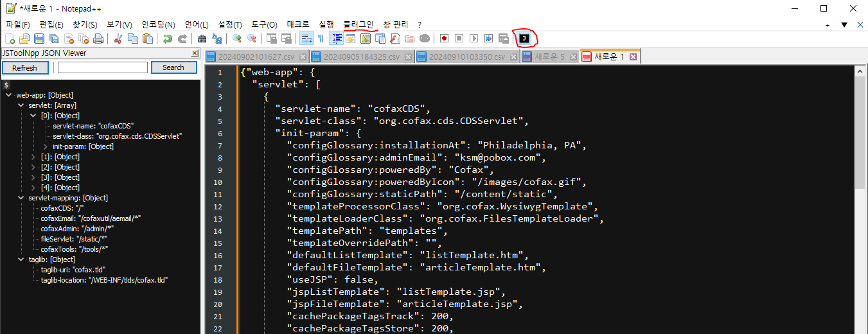Expand the [2] object node
This screenshot has width=868, height=334.
click(33, 167)
